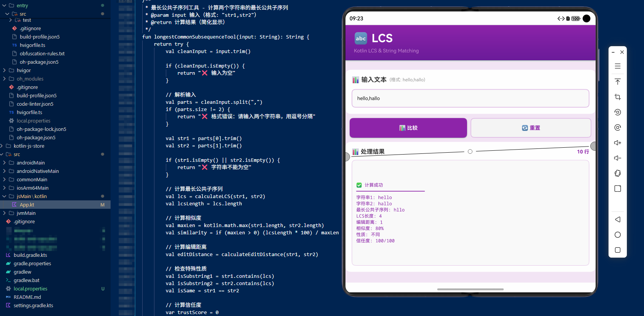
Task: Click the hello,hallo input text field
Action: coord(470,98)
